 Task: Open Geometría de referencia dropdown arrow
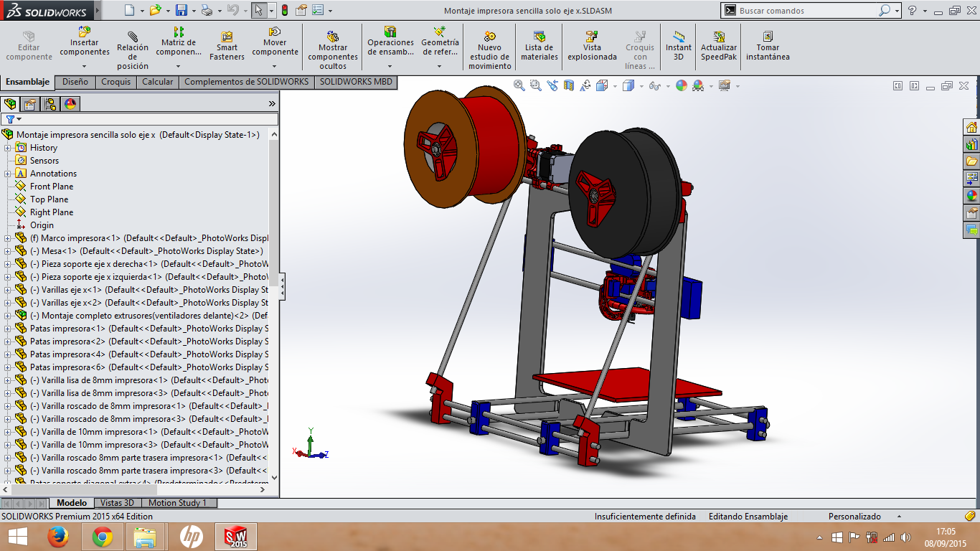coord(440,66)
